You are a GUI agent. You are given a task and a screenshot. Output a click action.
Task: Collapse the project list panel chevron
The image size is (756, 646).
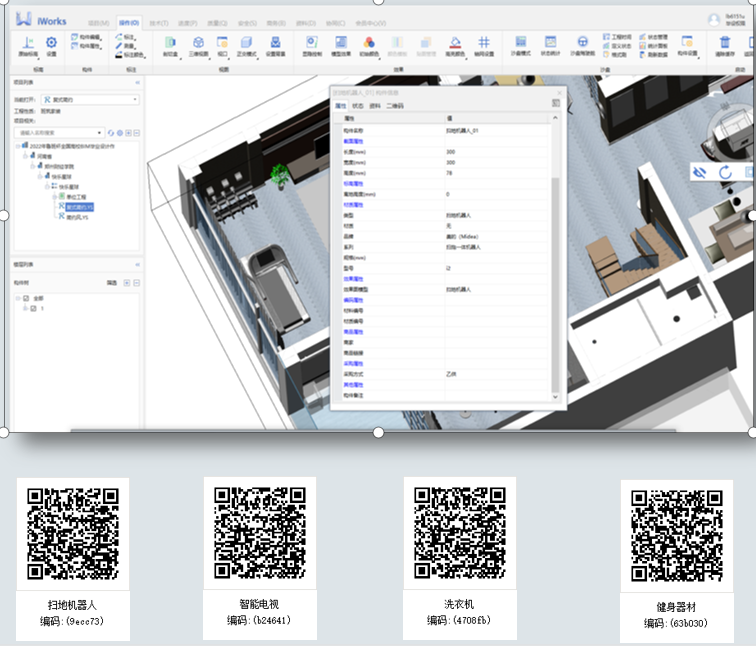137,82
